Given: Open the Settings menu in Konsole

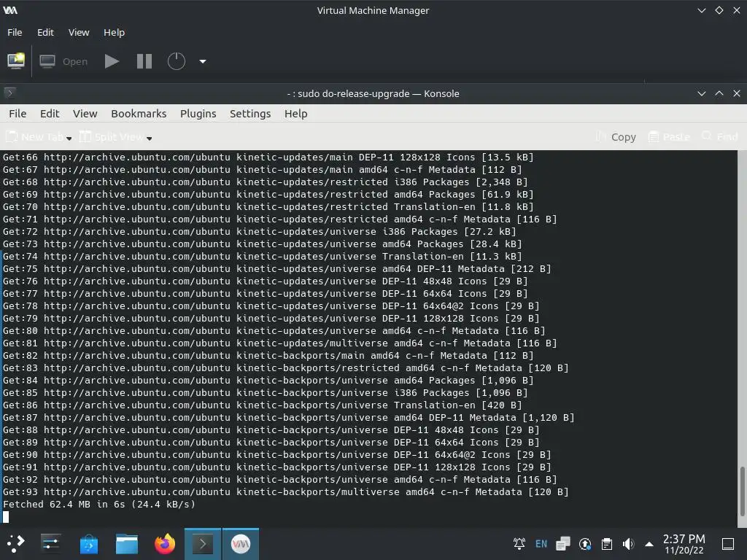Looking at the screenshot, I should pos(250,113).
